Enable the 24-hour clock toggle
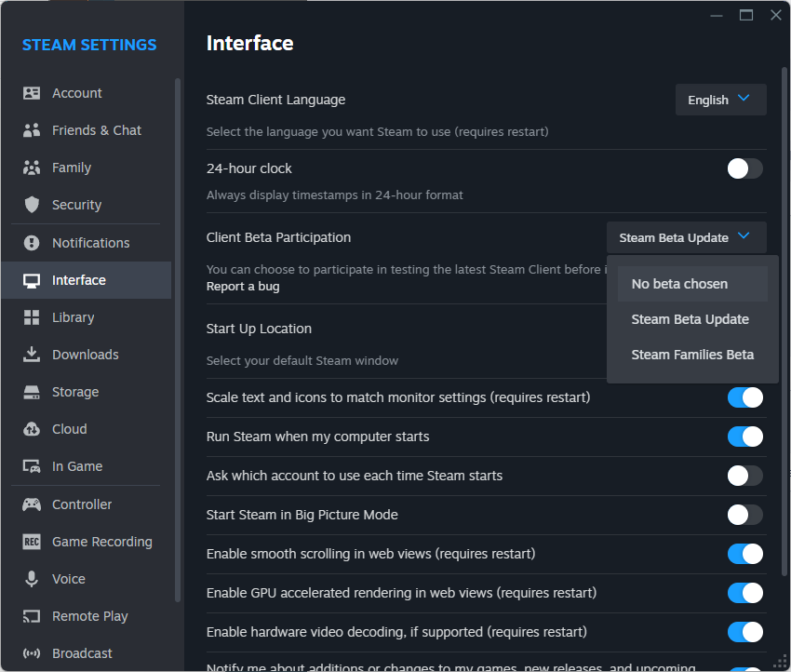The width and height of the screenshot is (791, 672). (744, 168)
